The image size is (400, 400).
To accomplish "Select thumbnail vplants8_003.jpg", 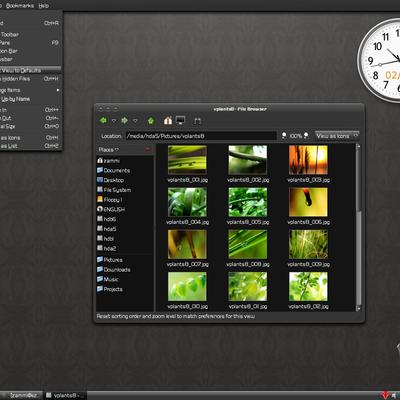I will pyautogui.click(x=308, y=160).
